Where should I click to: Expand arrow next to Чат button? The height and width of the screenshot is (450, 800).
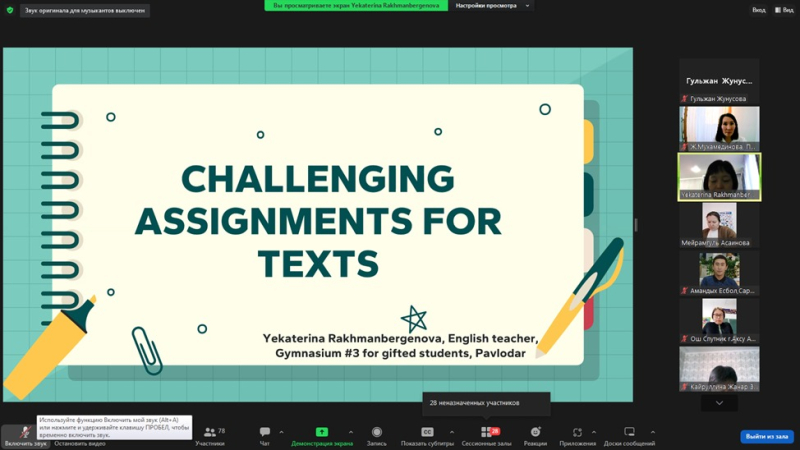click(x=282, y=432)
